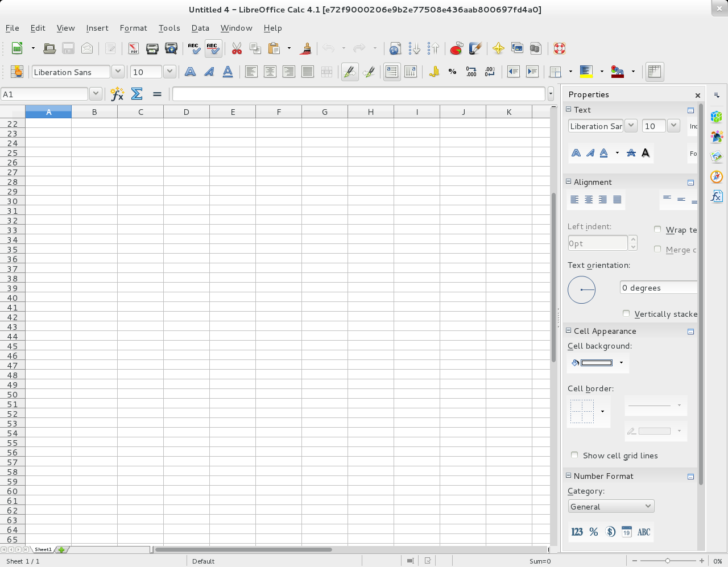
Task: Center text horizontally in the toolbar
Action: tap(270, 72)
